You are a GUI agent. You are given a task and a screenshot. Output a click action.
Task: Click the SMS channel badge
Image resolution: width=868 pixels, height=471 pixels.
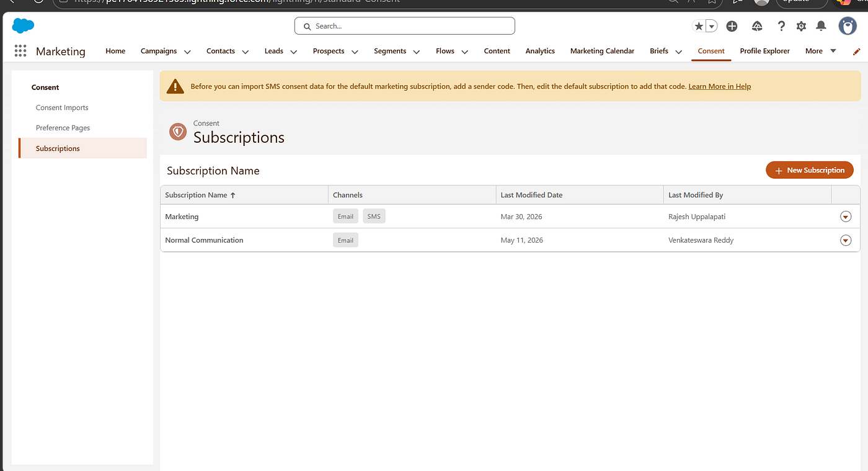click(x=374, y=217)
